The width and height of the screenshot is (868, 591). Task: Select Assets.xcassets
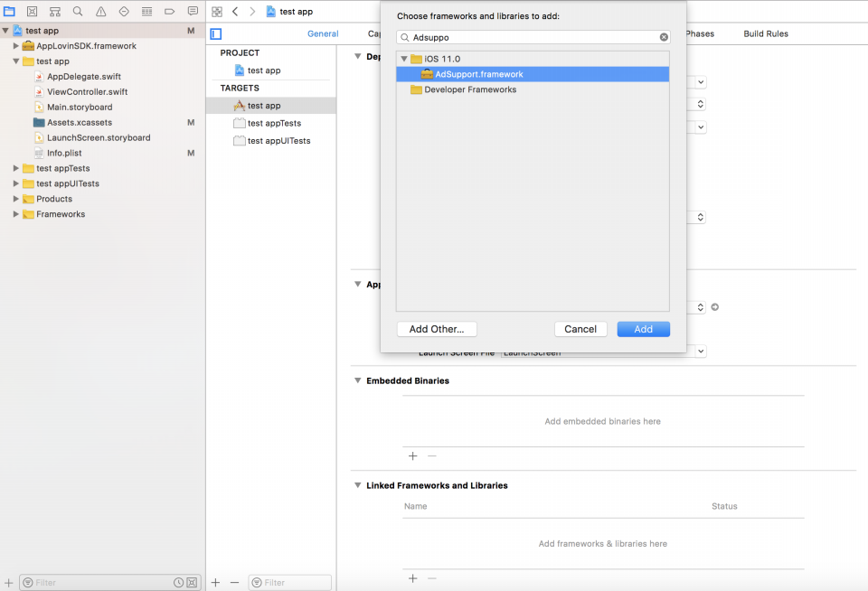pos(80,122)
